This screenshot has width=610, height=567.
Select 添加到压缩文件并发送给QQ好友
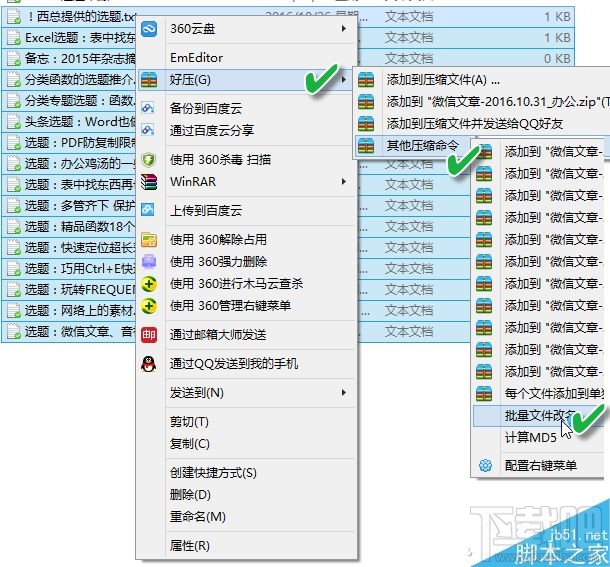tap(475, 124)
